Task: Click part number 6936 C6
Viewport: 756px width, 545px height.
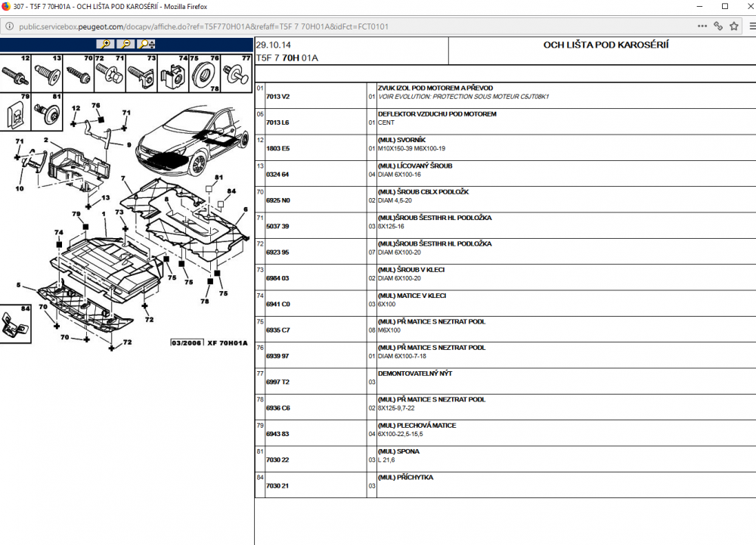Action: [277, 408]
